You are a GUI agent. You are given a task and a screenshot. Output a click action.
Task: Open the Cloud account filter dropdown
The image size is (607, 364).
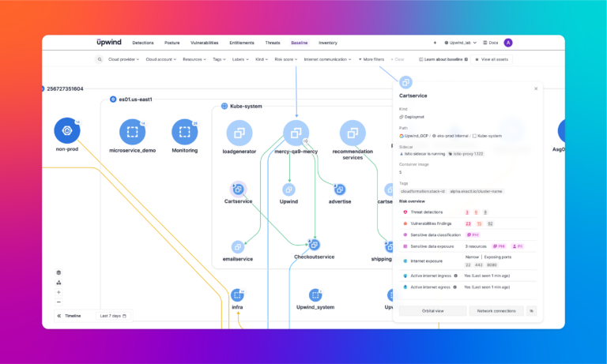point(161,59)
